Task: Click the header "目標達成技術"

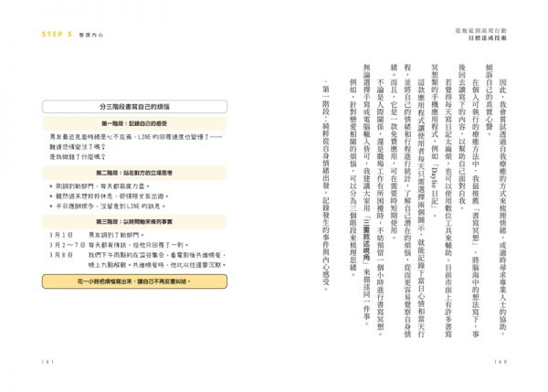Action: point(488,37)
